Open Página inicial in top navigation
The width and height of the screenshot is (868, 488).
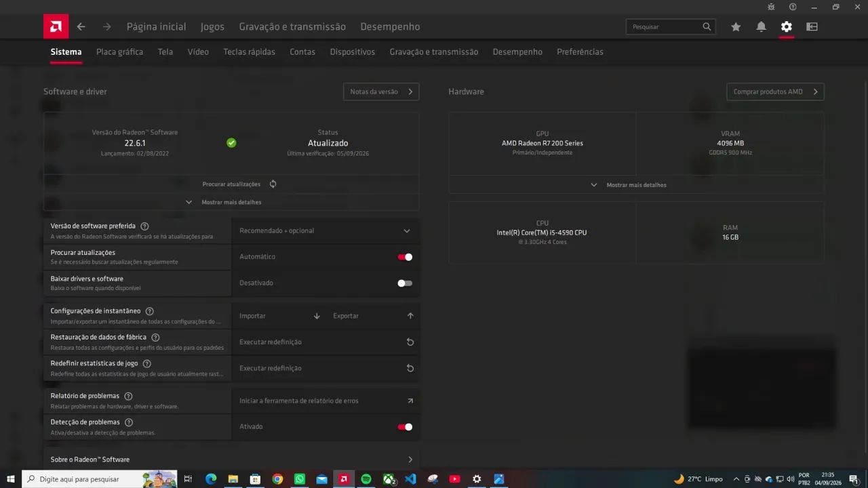point(156,26)
